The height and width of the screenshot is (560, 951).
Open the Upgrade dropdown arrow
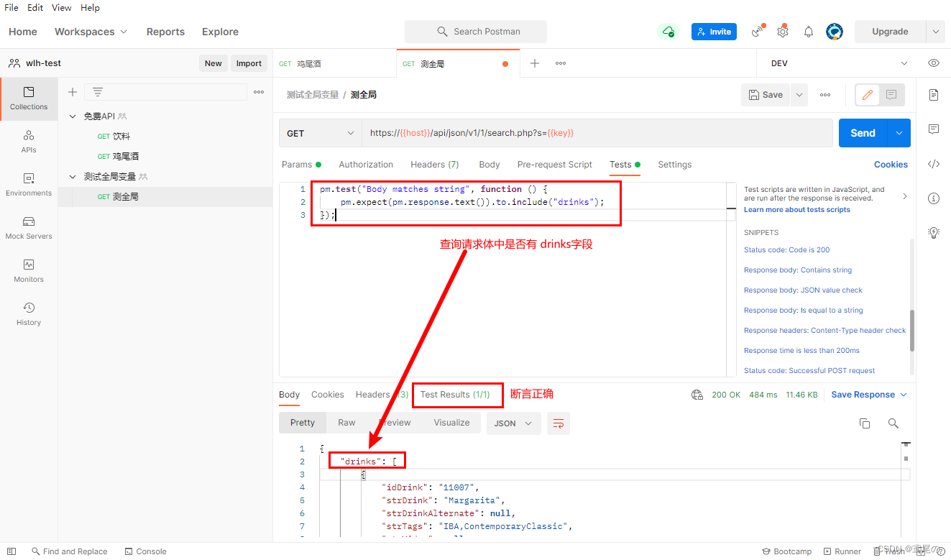click(x=935, y=32)
